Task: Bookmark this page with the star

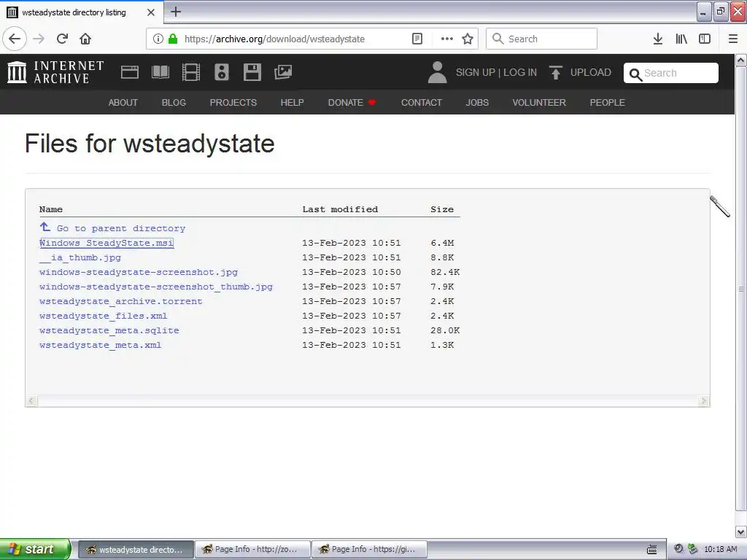Action: pos(468,39)
